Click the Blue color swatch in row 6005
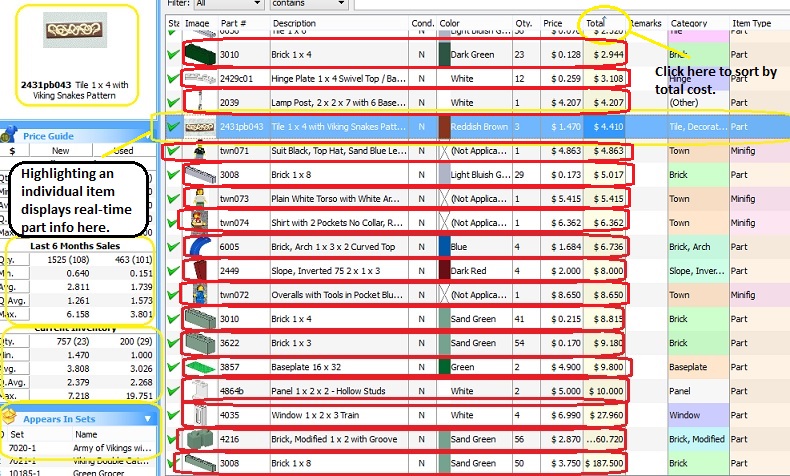 click(x=444, y=246)
